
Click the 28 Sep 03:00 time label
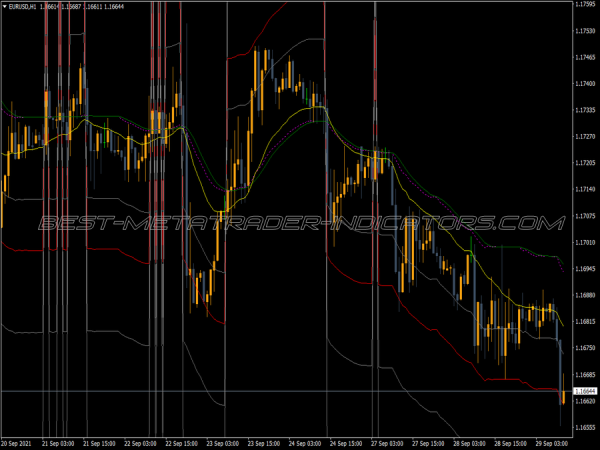click(470, 444)
